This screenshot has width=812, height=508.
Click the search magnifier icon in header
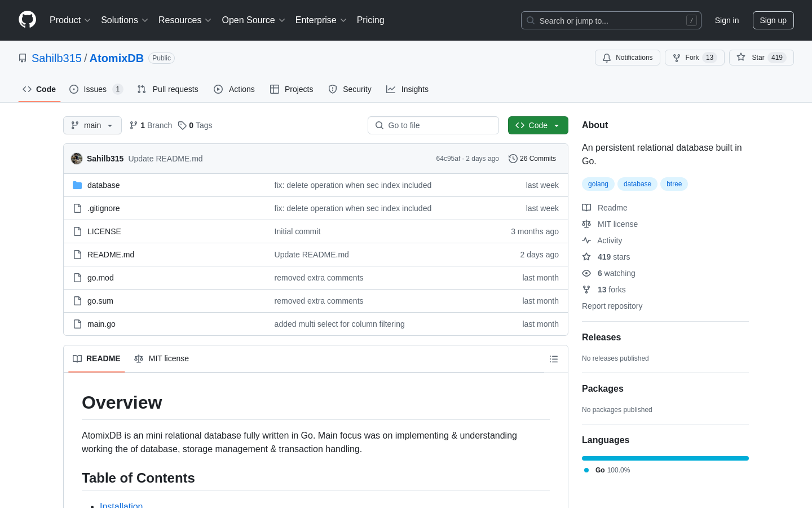[x=531, y=20]
